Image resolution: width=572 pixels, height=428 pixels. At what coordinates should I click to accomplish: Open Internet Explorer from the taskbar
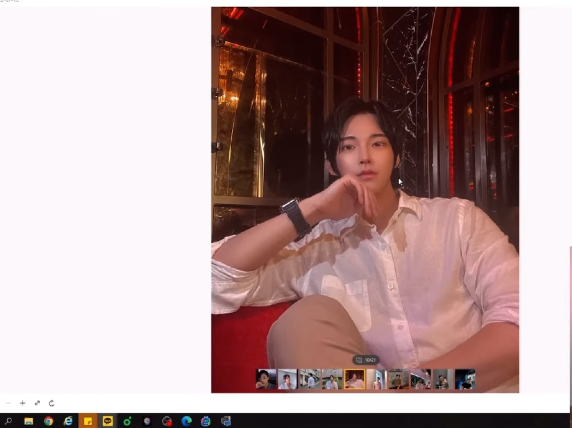click(x=68, y=421)
